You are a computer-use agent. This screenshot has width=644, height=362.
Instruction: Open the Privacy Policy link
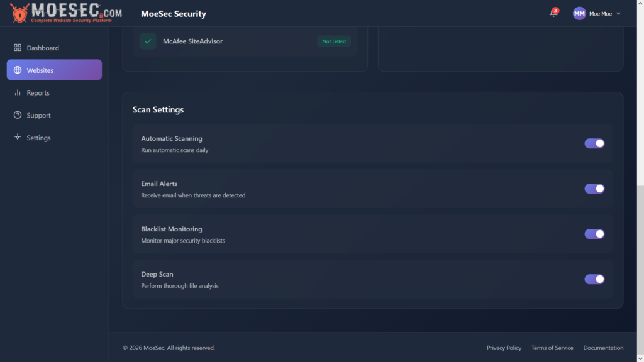503,348
